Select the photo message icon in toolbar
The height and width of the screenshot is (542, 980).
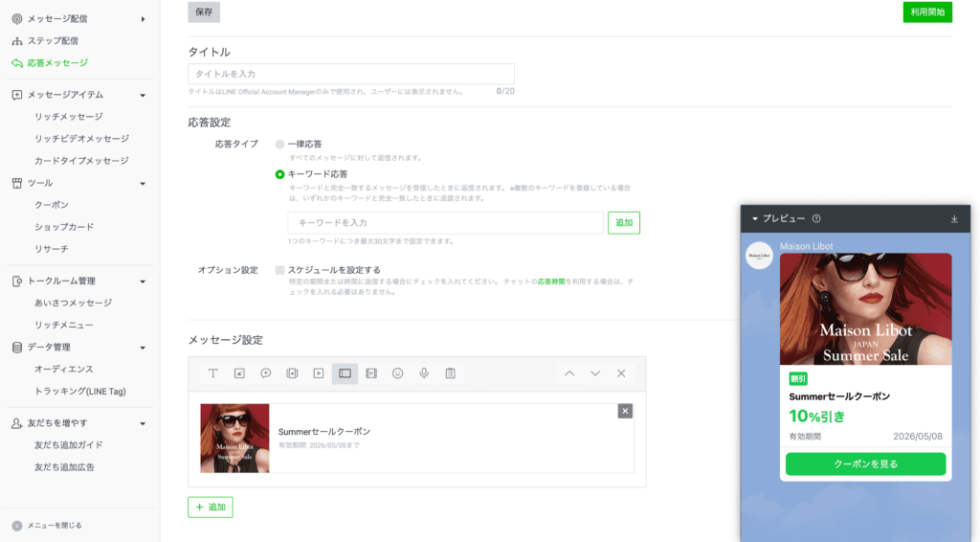[239, 373]
